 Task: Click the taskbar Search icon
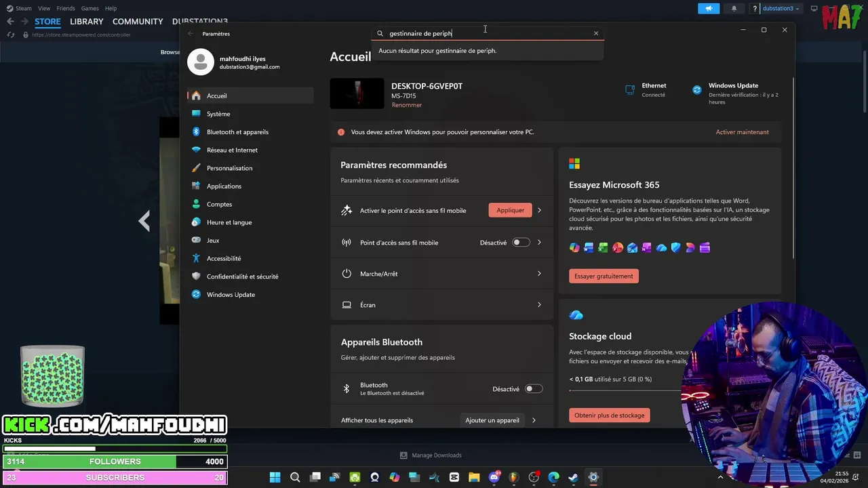coord(295,477)
